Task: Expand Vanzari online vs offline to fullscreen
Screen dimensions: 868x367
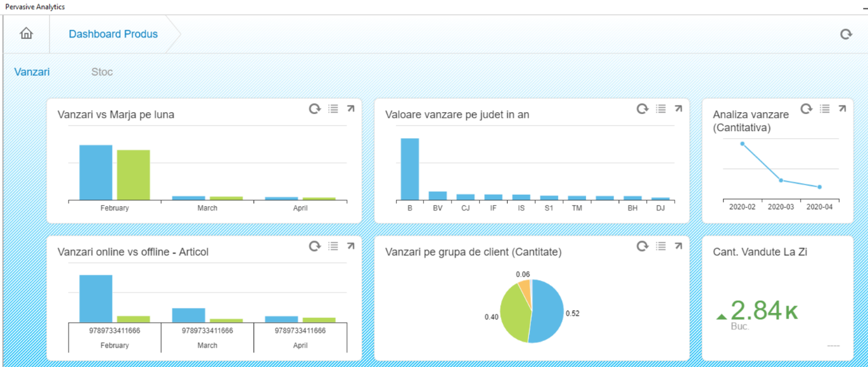Action: click(x=351, y=246)
